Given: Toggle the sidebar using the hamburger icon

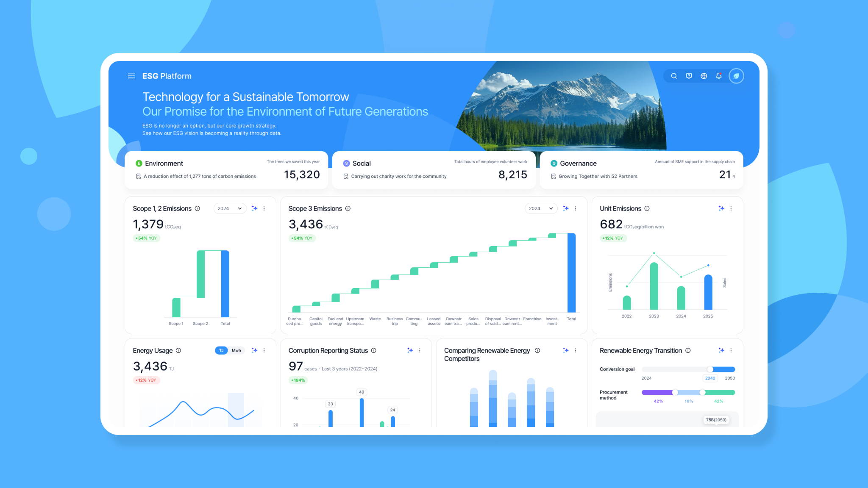Looking at the screenshot, I should (x=131, y=76).
